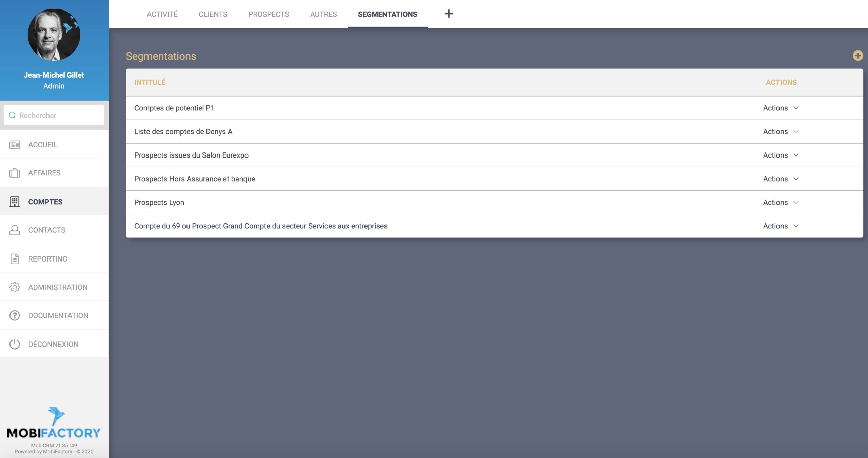Image resolution: width=868 pixels, height=458 pixels.
Task: Expand Actions for Comptes de potentiel P1
Action: click(x=781, y=108)
